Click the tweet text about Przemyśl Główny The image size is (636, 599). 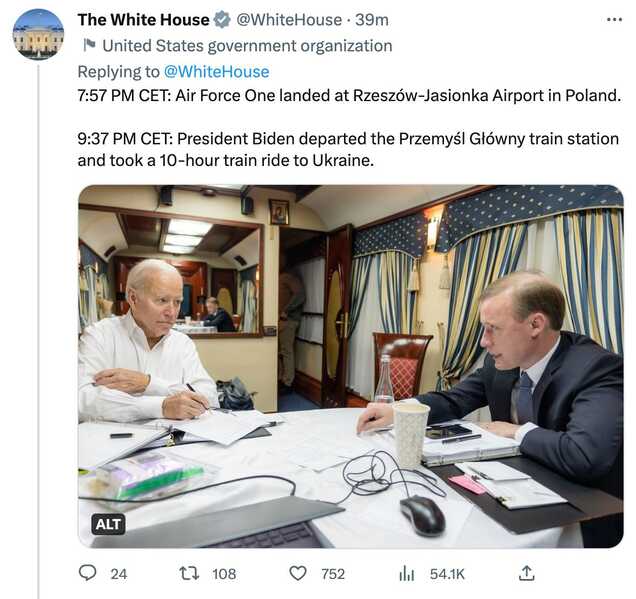pyautogui.click(x=347, y=149)
